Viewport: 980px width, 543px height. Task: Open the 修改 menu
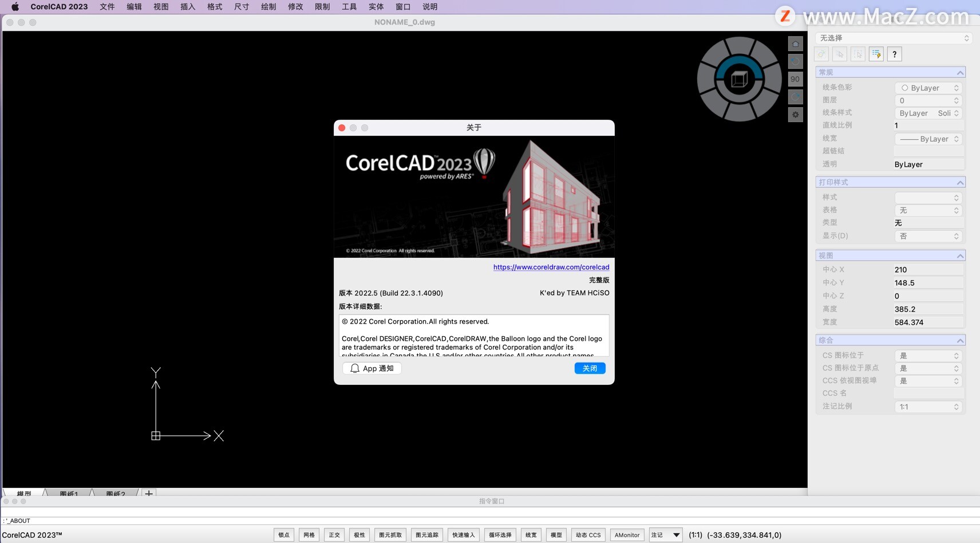click(295, 7)
